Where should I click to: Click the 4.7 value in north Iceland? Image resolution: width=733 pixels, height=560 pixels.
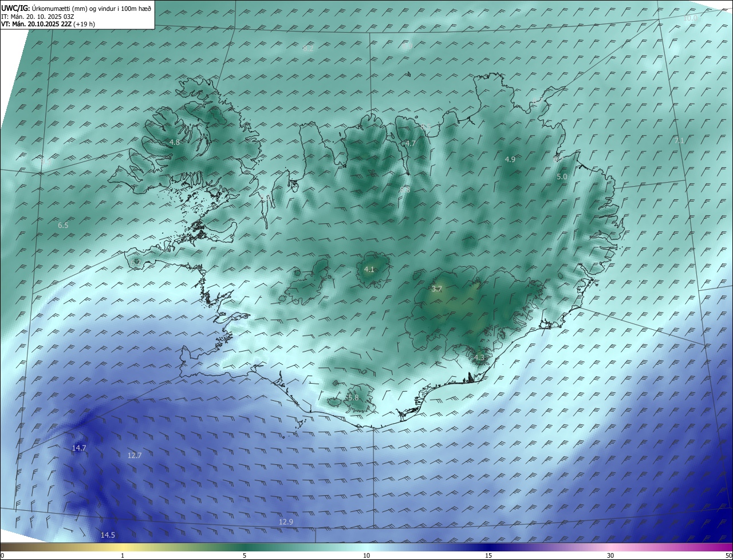click(410, 143)
